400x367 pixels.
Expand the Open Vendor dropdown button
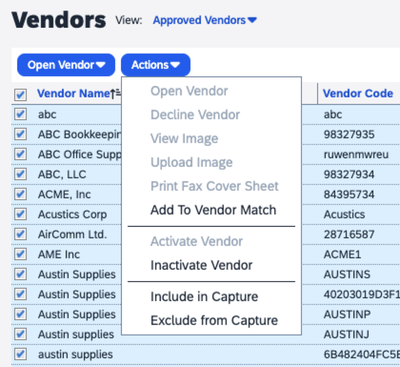[x=66, y=65]
